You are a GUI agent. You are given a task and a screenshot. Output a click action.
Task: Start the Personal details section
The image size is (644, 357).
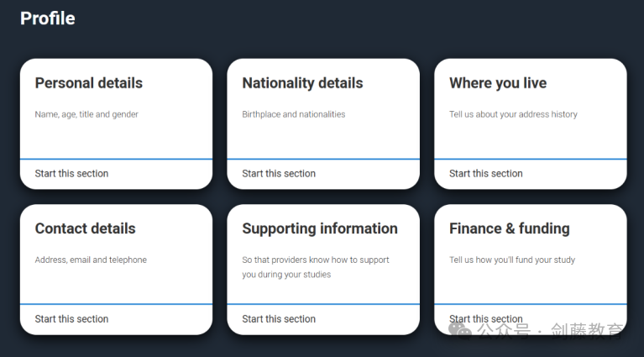pos(71,174)
